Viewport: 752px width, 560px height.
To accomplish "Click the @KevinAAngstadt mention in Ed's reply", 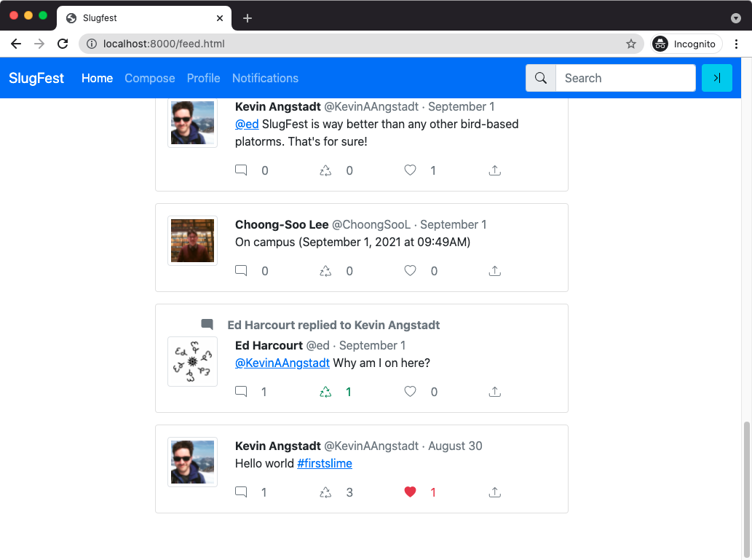I will pyautogui.click(x=282, y=363).
